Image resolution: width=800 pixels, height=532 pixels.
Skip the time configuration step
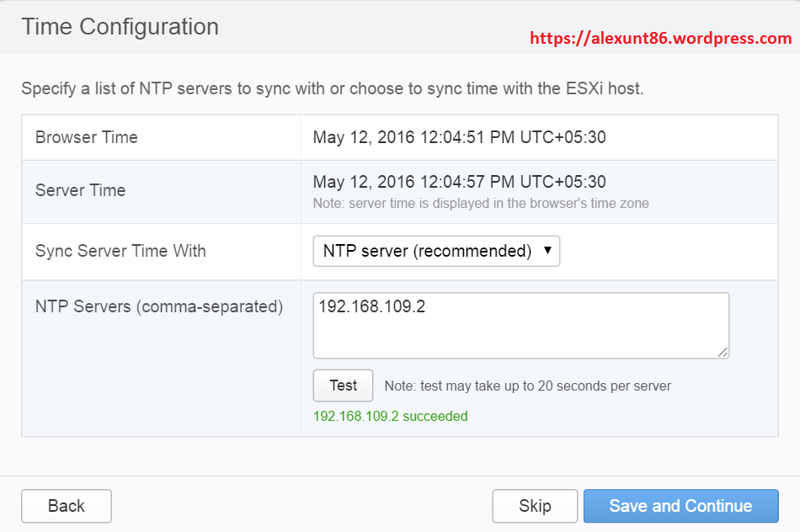(535, 506)
